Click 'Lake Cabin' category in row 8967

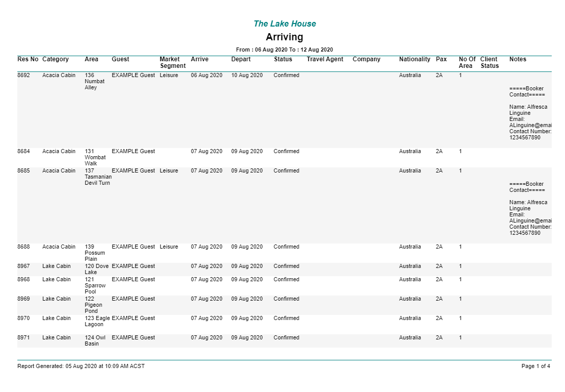pos(56,266)
